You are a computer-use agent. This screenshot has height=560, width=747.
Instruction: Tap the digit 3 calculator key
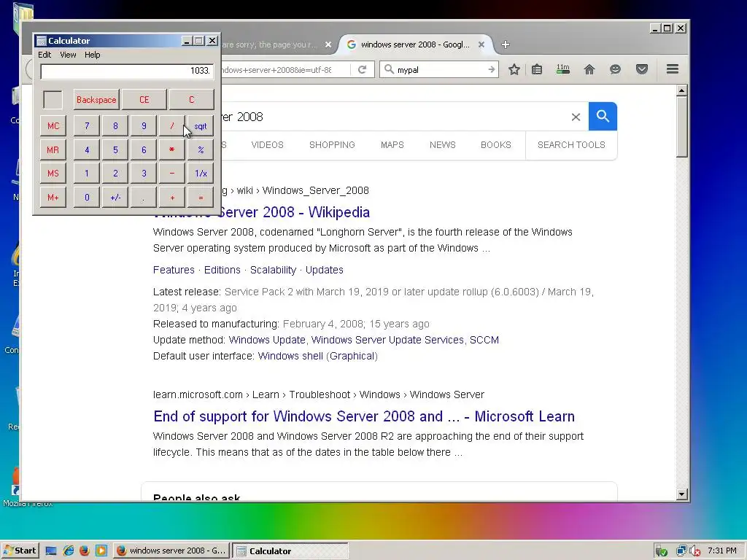(144, 174)
